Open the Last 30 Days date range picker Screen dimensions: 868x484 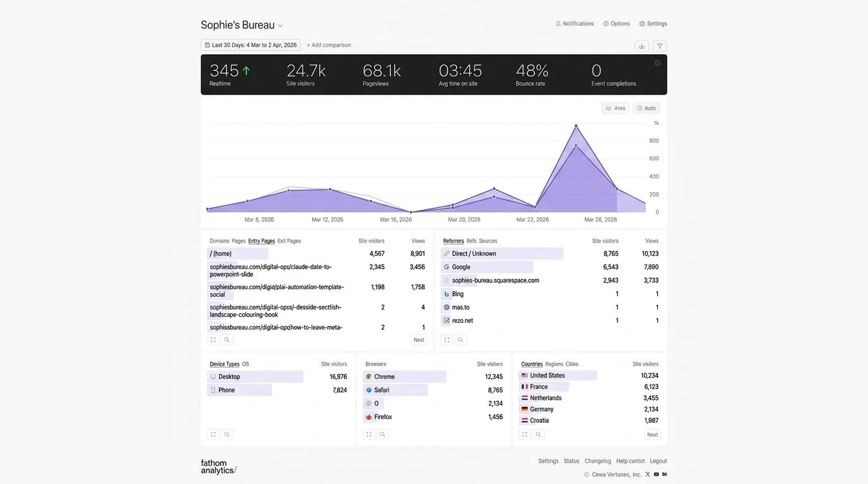(250, 45)
